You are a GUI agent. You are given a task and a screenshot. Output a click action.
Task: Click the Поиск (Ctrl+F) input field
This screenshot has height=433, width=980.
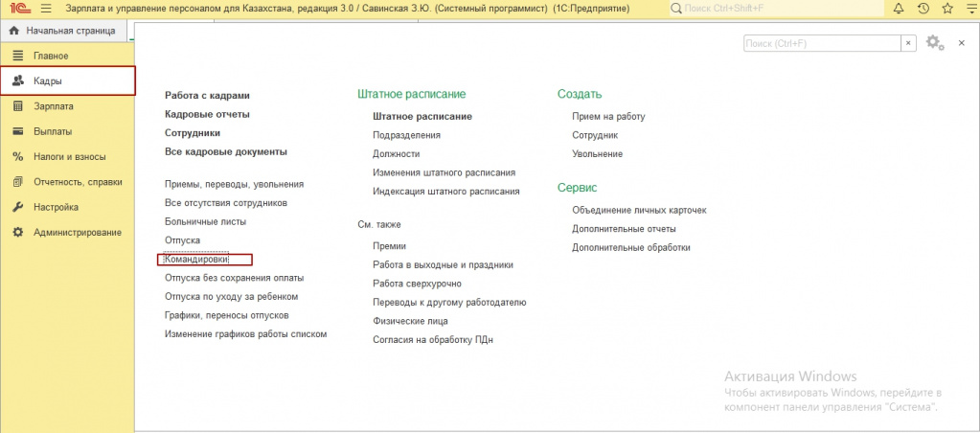pyautogui.click(x=822, y=42)
